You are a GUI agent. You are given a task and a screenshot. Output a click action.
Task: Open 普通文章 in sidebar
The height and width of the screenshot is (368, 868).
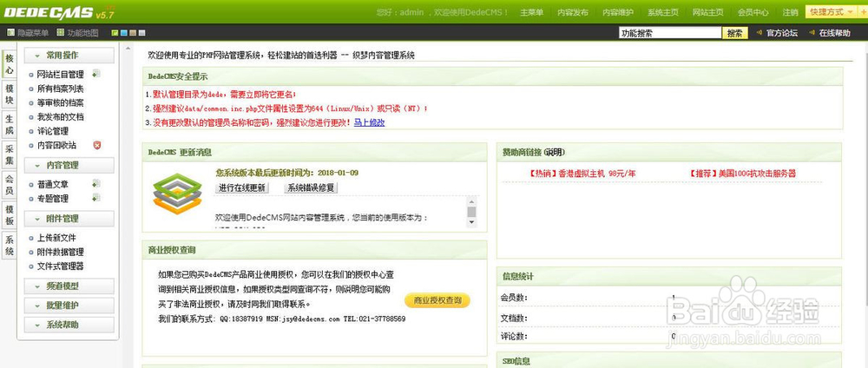point(53,184)
